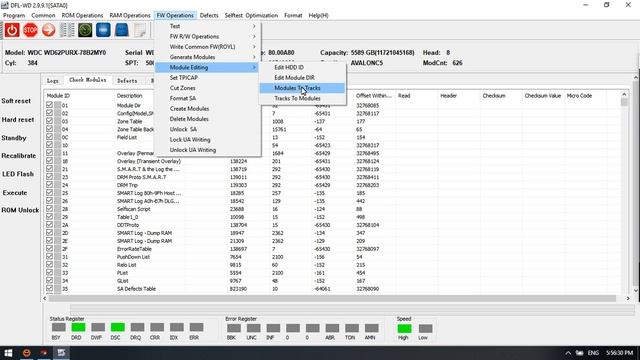Click Recalibrate in the sidebar
The width and height of the screenshot is (640, 360).
(x=19, y=156)
